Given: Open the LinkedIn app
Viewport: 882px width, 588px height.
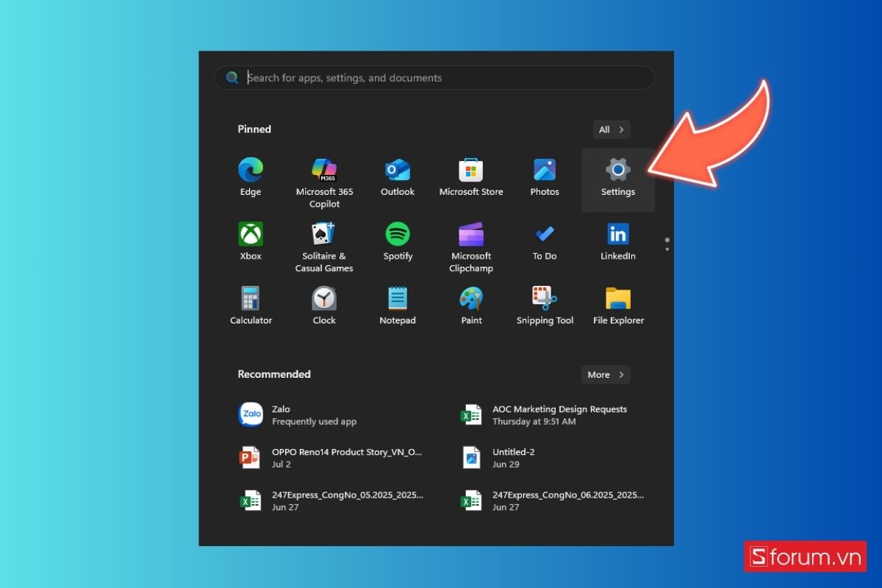Looking at the screenshot, I should pyautogui.click(x=618, y=243).
